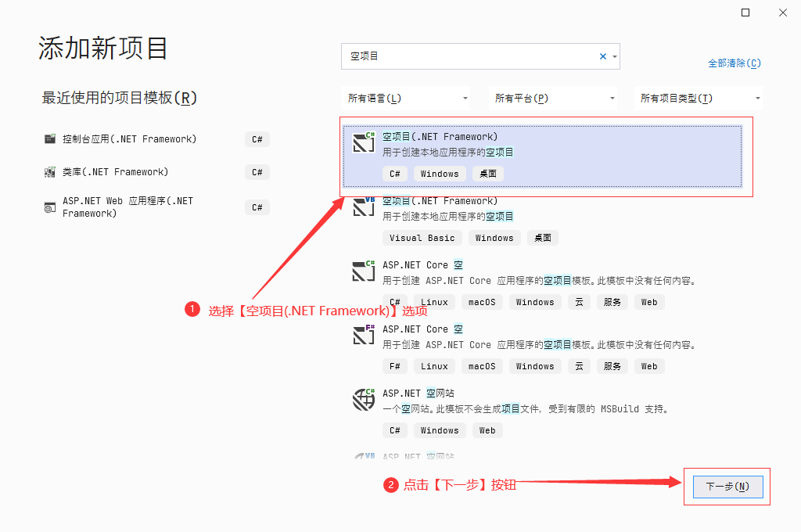Open the search history dropdown arrow
This screenshot has height=532, width=801.
click(x=615, y=57)
